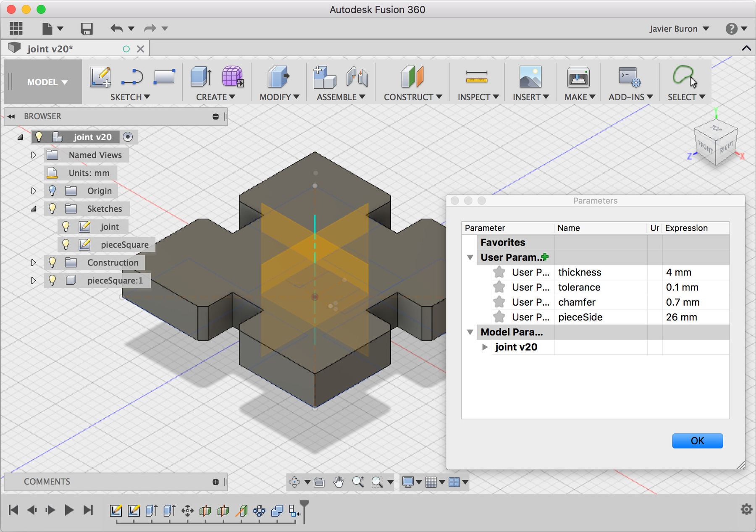
Task: Expand the Named Views folder
Action: 34,155
